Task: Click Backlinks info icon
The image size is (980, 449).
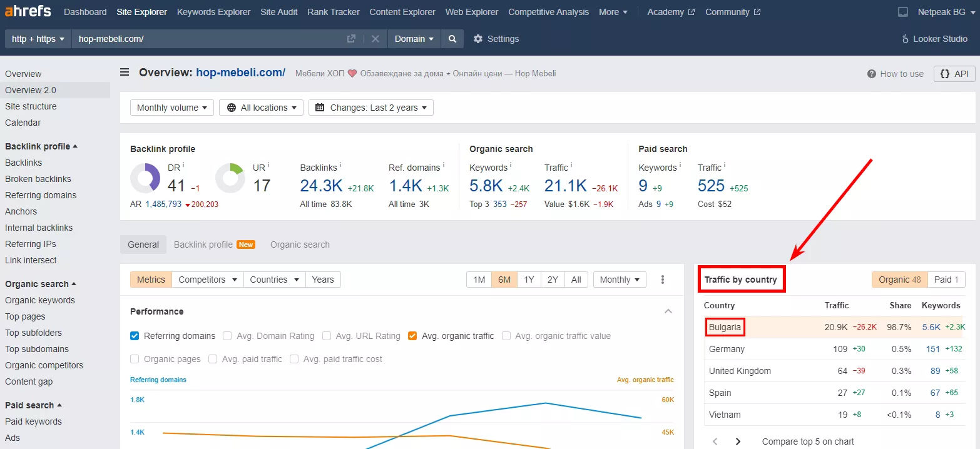Action: (340, 165)
